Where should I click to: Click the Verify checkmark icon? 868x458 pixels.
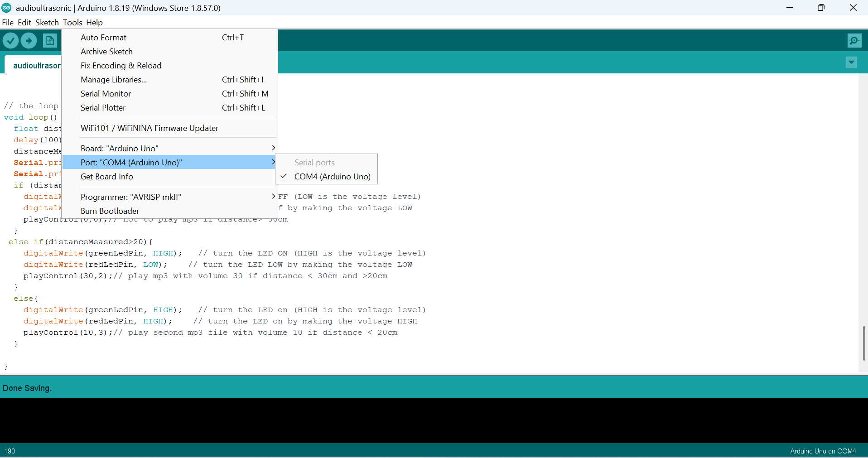[x=10, y=41]
